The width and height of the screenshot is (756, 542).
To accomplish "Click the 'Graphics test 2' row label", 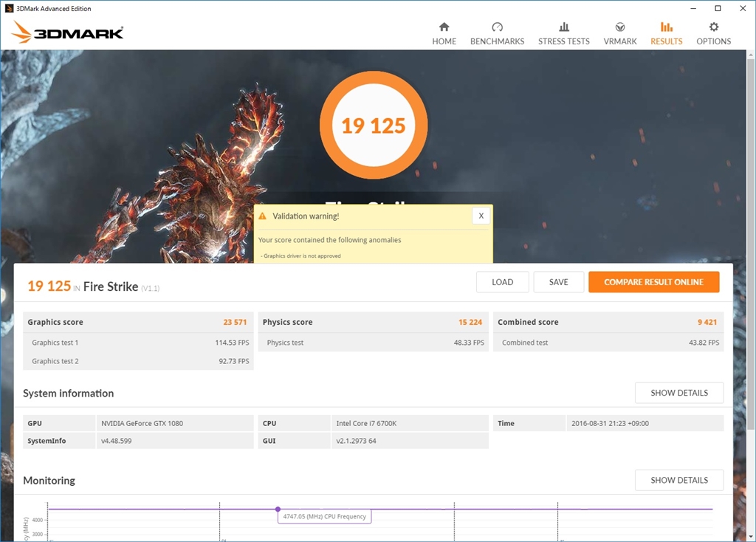I will click(55, 361).
